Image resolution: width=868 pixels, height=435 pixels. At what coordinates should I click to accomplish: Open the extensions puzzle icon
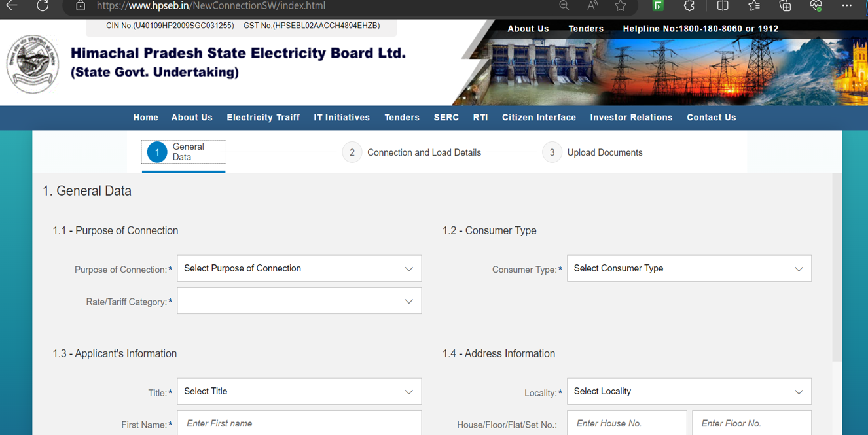[x=689, y=6]
